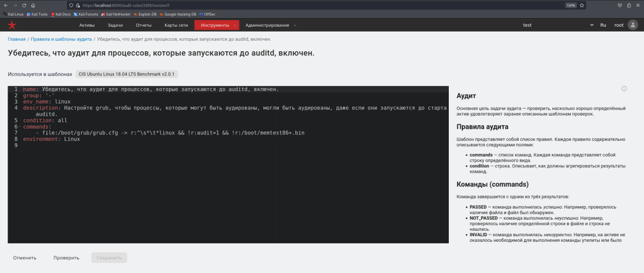Open the Kali Linux bookmark
This screenshot has width=644, height=273.
(x=13, y=14)
